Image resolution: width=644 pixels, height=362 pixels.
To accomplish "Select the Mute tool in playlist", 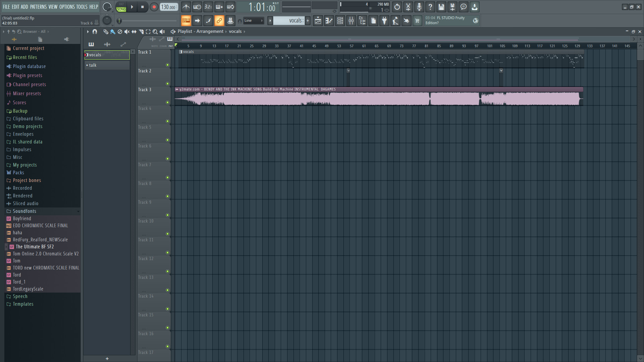I will coord(127,32).
